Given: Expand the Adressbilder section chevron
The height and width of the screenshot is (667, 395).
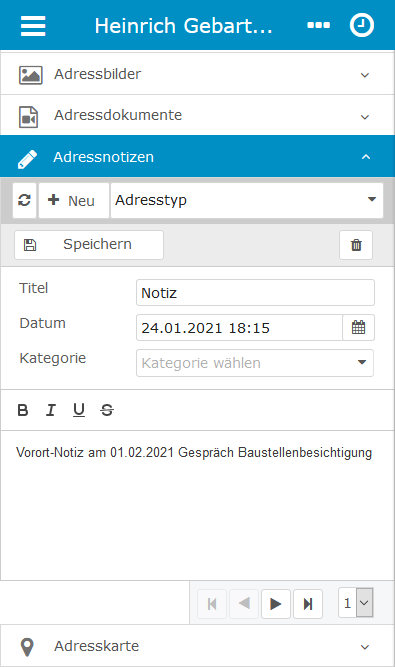Looking at the screenshot, I should tap(365, 75).
